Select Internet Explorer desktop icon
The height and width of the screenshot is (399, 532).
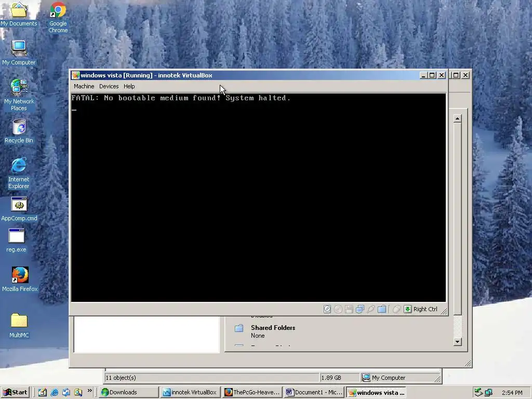point(19,173)
